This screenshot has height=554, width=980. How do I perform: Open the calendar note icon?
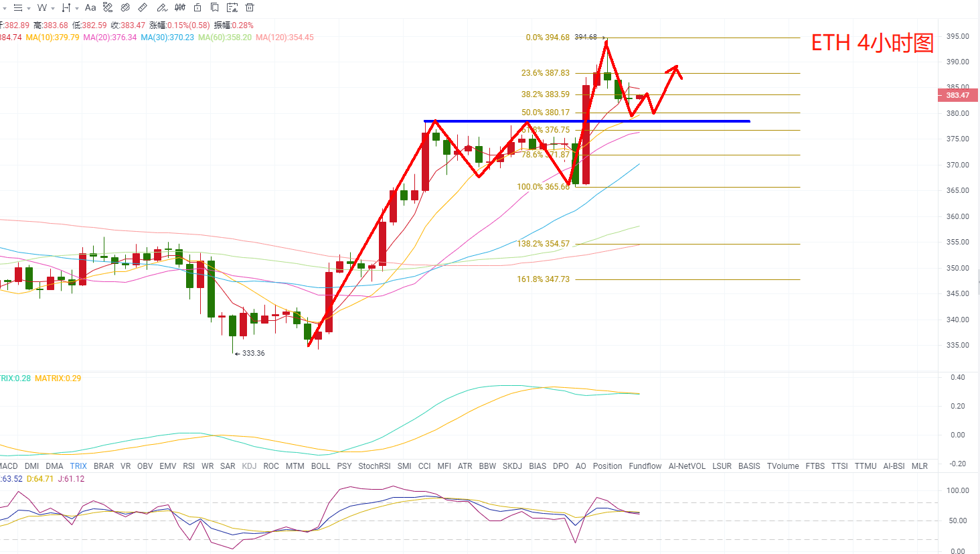tap(232, 7)
